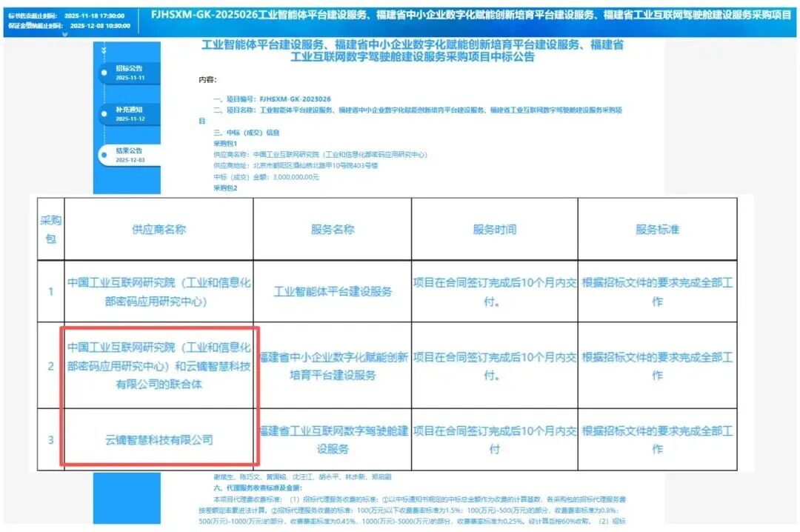
Task: Click row 2 服务标准 requirement cell
Action: click(657, 365)
